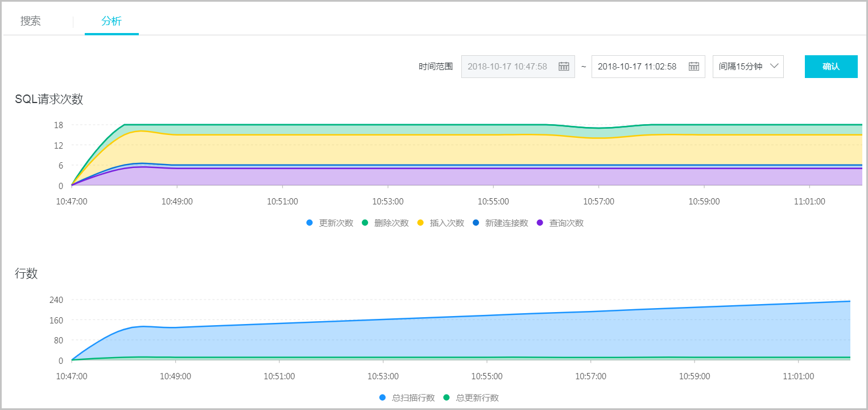Open calendar for the start time field
The height and width of the screenshot is (410, 868).
(564, 67)
